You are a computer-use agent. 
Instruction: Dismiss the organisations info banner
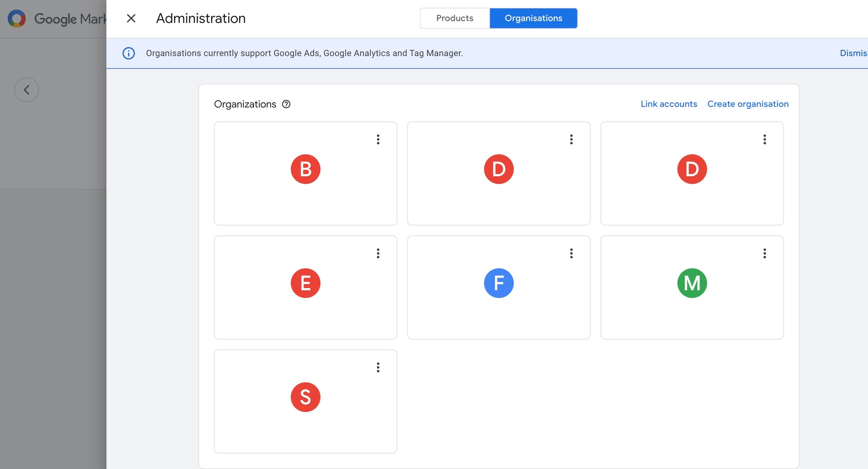point(853,53)
